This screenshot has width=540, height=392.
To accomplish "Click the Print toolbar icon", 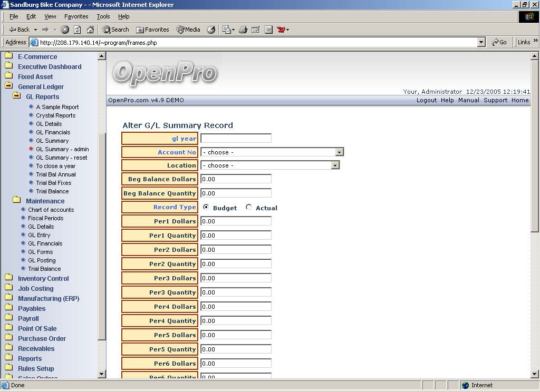I will pyautogui.click(x=243, y=30).
